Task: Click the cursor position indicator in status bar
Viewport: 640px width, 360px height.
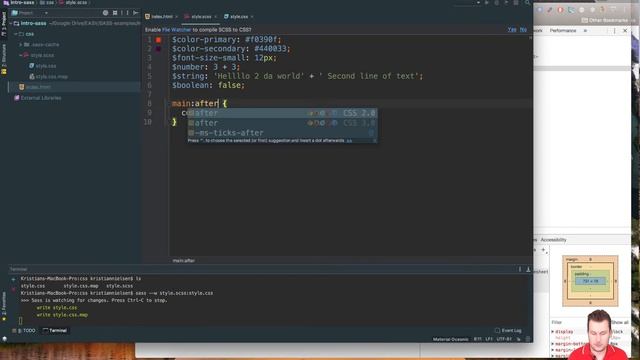Action: [x=477, y=339]
